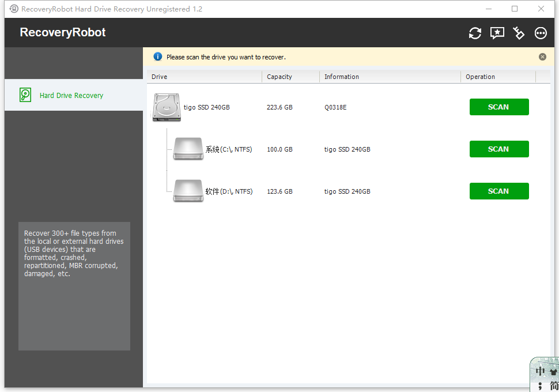Scan the D: software partition

tap(498, 191)
